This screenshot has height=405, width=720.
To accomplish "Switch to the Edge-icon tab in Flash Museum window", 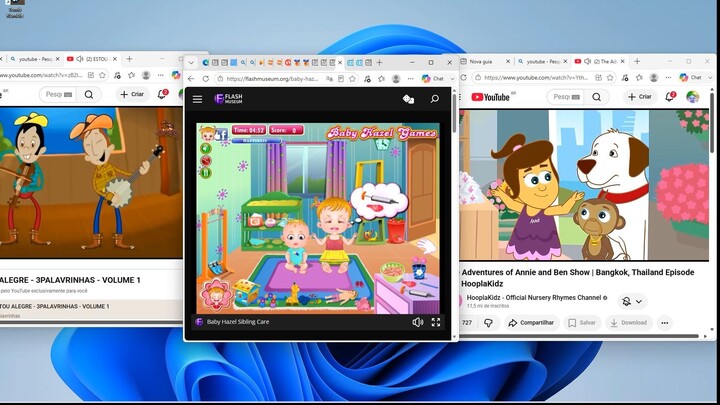I will tap(206, 62).
